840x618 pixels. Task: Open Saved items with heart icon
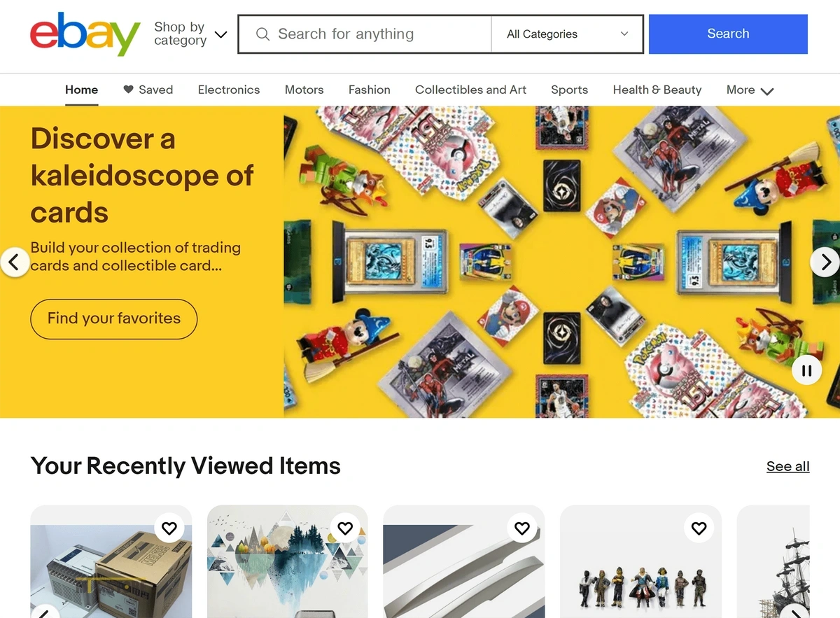pyautogui.click(x=148, y=90)
